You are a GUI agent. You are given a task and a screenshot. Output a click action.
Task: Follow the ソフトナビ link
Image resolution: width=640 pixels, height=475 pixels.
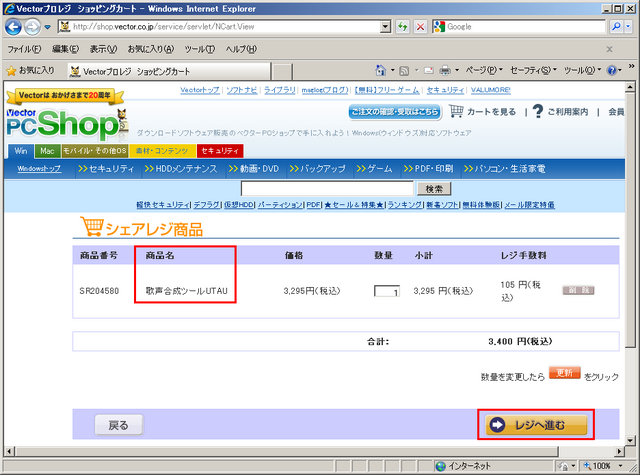coord(242,90)
